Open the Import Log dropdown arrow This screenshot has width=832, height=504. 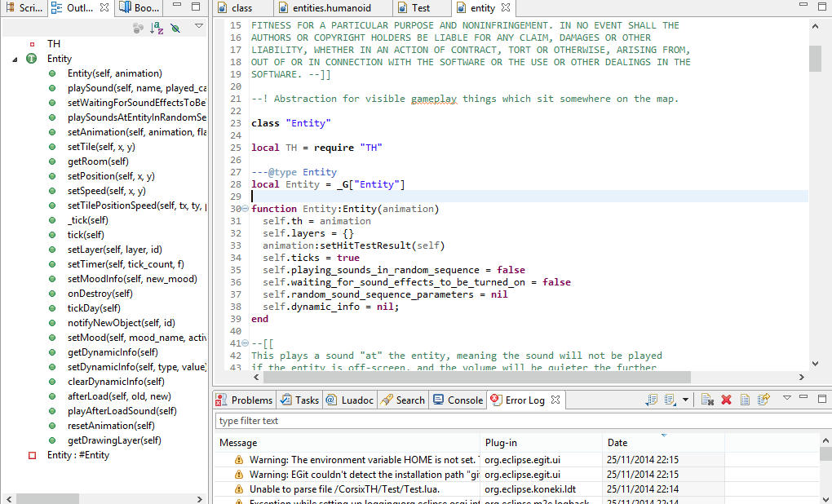685,399
